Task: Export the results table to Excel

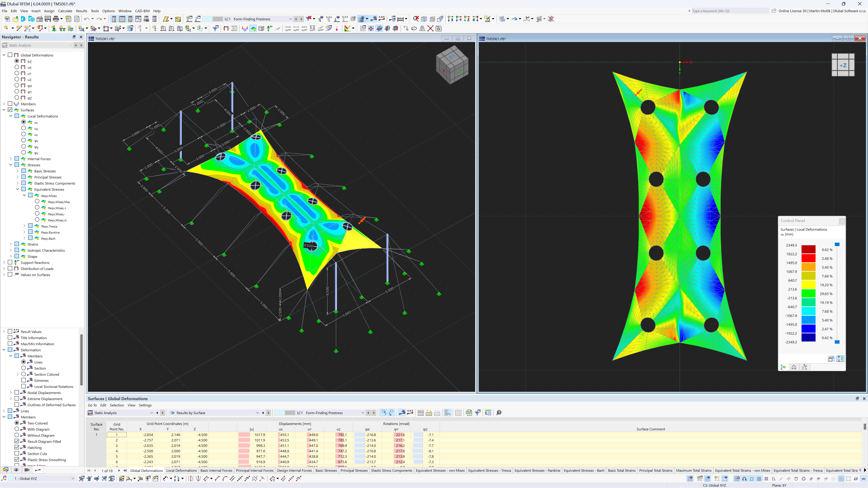Action: 469,413
